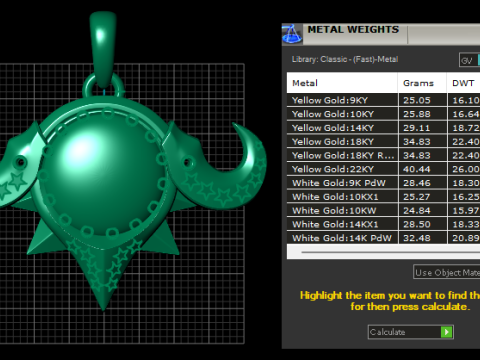Click the 28.50 grams value
Image resolution: width=480 pixels, height=360 pixels.
(417, 224)
